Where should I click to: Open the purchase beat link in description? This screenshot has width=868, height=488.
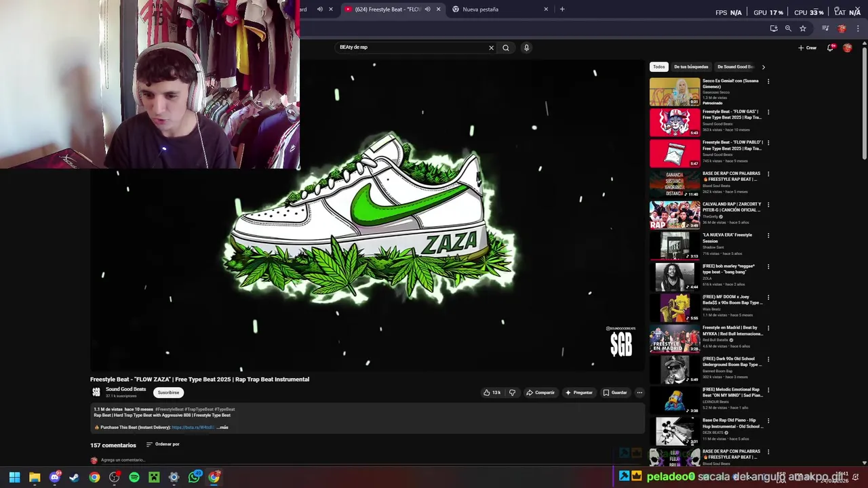[193, 428]
